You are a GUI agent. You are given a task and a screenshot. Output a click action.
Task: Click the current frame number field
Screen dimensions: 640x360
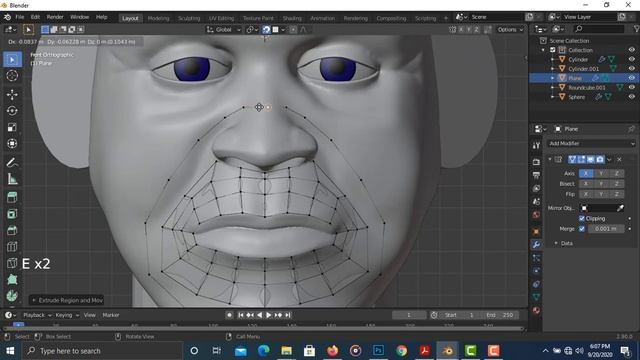coord(409,315)
